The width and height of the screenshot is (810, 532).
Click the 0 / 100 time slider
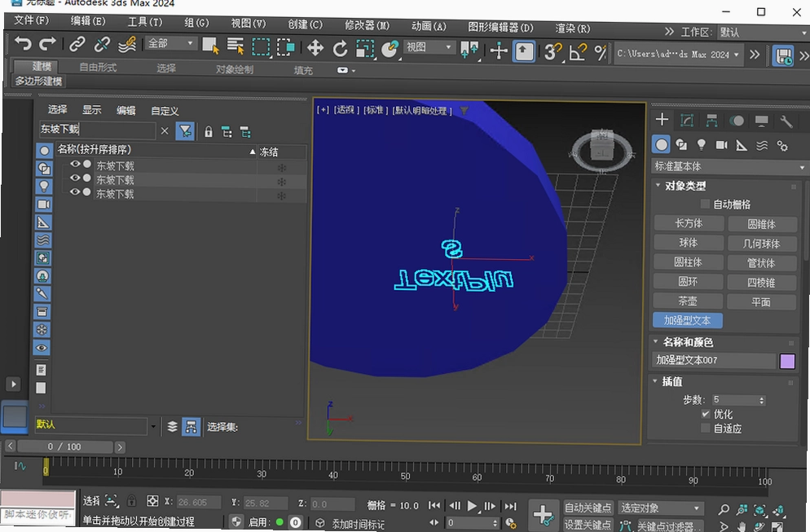[65, 446]
